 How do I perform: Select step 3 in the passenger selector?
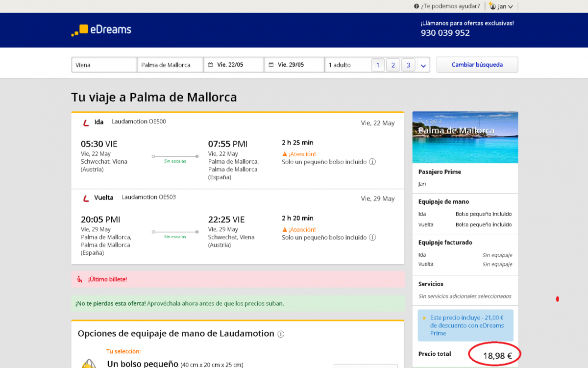(408, 65)
